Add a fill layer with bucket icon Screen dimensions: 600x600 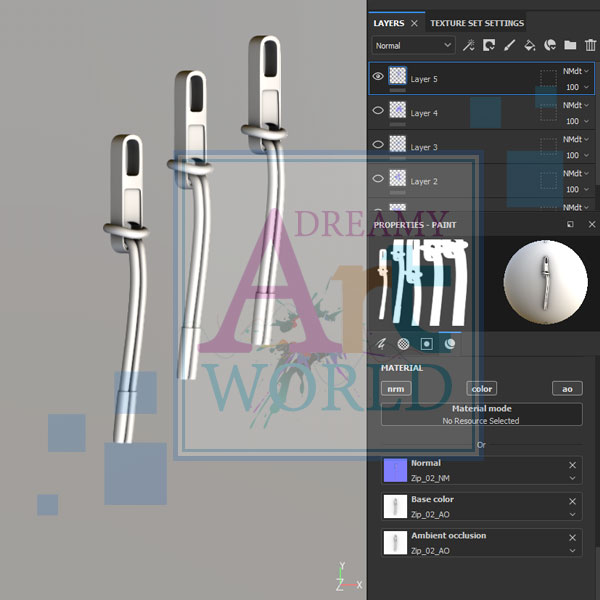(x=530, y=45)
